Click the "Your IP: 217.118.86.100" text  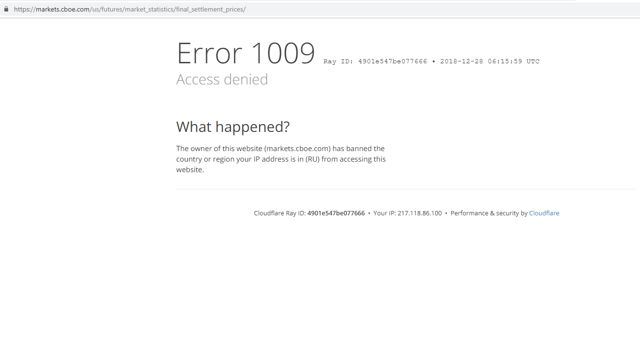408,213
